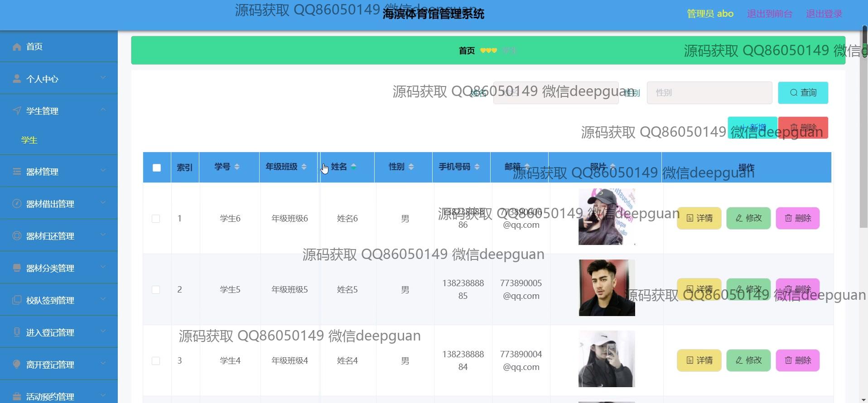Collapse the 学生管理 sidebar menu chevron
The height and width of the screenshot is (403, 868).
tap(103, 110)
